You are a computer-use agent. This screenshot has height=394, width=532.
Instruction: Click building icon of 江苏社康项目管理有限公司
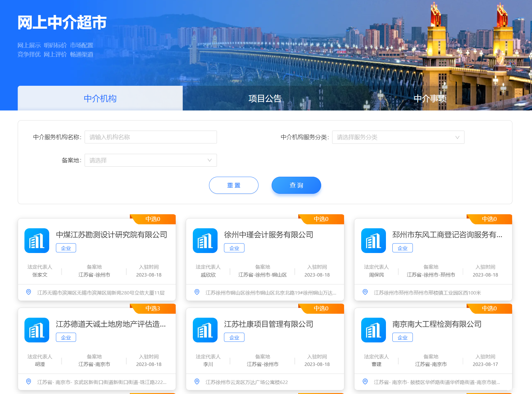tap(205, 330)
